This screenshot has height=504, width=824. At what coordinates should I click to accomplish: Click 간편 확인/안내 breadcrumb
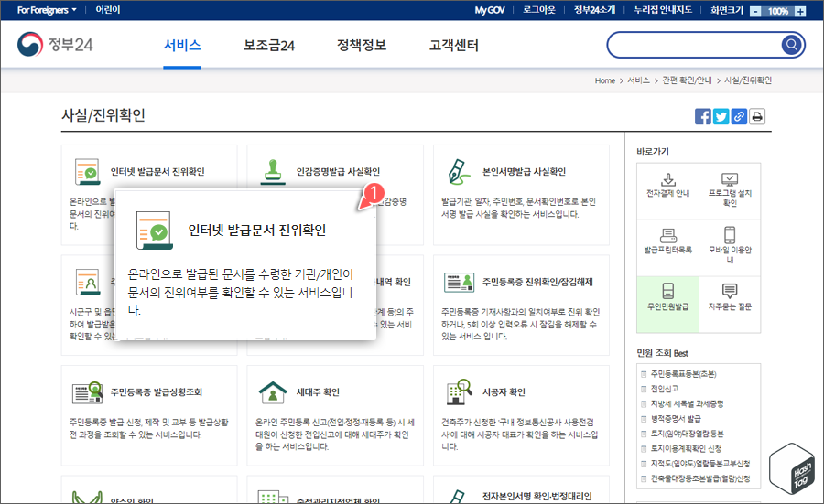(x=687, y=80)
